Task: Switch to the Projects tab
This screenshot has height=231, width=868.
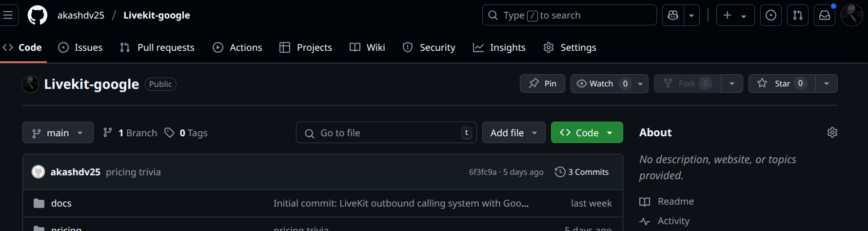Action: pyautogui.click(x=306, y=47)
